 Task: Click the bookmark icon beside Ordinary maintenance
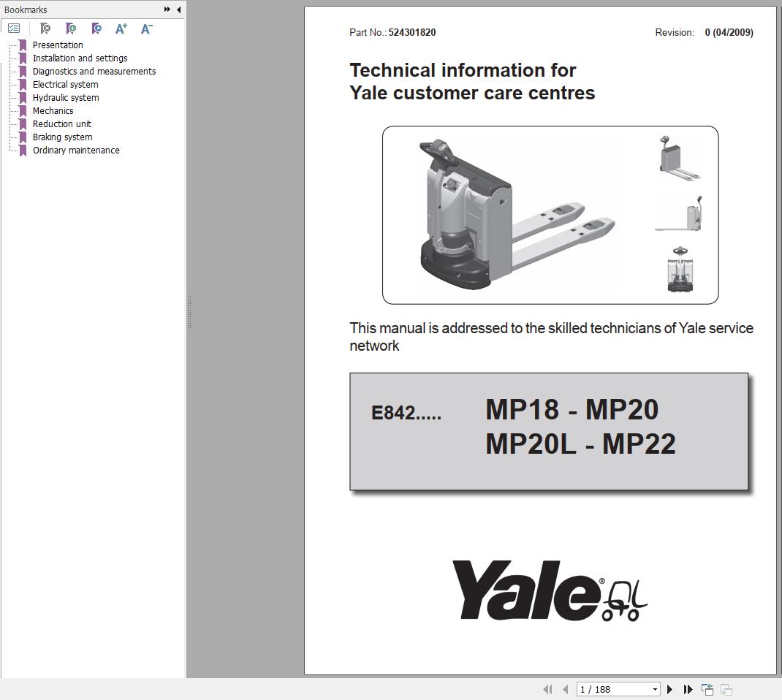point(23,150)
